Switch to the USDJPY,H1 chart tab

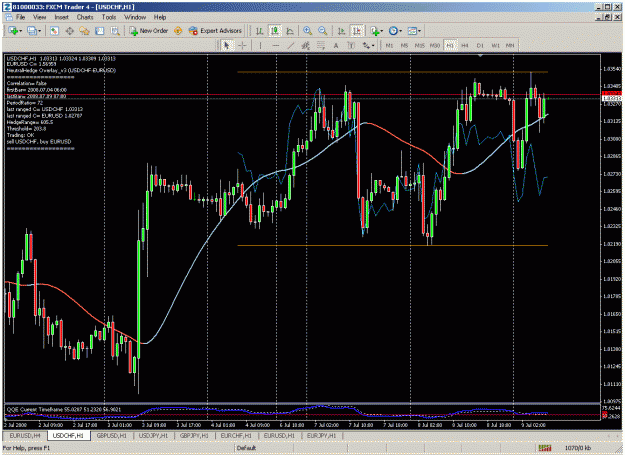[153, 436]
